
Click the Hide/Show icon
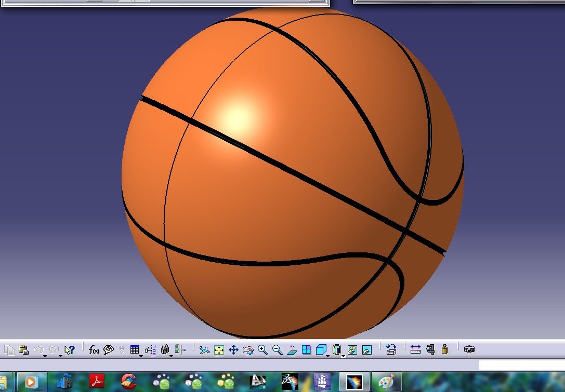click(x=352, y=350)
